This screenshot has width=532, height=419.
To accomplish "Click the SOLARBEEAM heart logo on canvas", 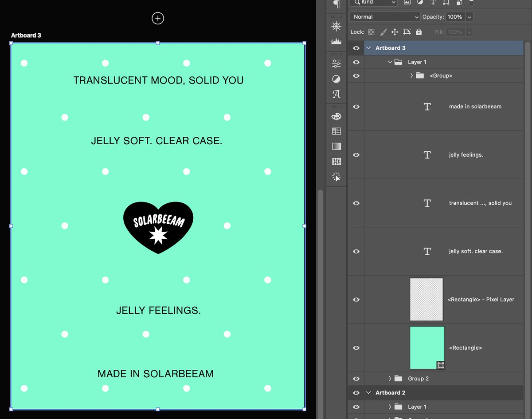I will [x=158, y=228].
